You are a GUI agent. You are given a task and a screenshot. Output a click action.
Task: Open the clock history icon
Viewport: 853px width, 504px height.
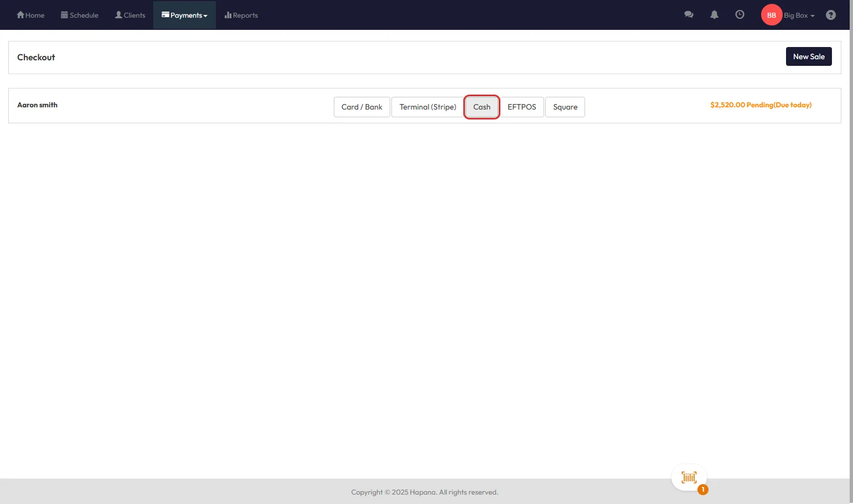click(x=740, y=15)
